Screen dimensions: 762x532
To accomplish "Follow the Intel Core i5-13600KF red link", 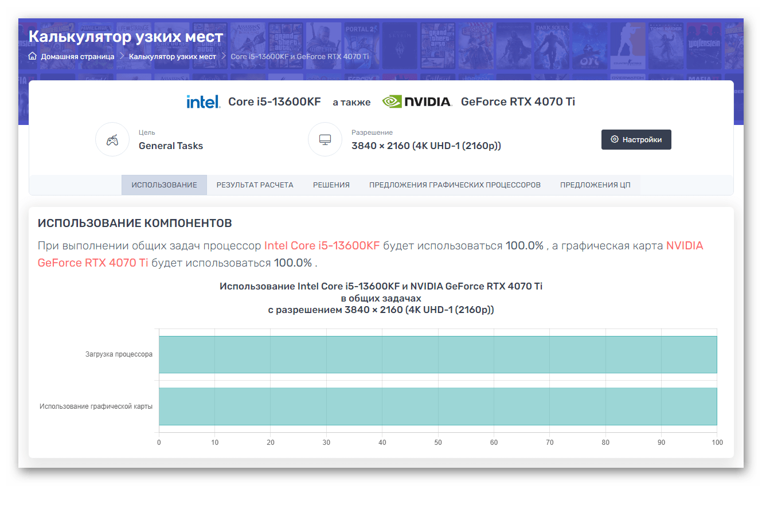I will [x=322, y=245].
